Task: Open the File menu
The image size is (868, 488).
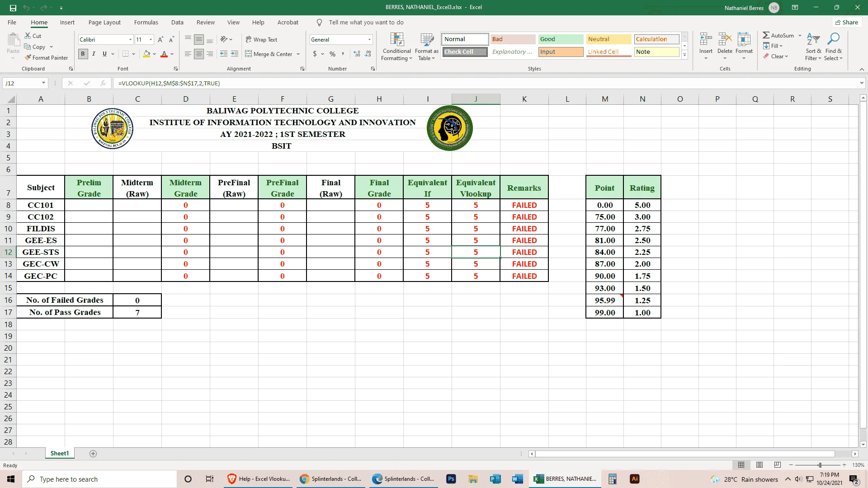Action: pyautogui.click(x=12, y=23)
